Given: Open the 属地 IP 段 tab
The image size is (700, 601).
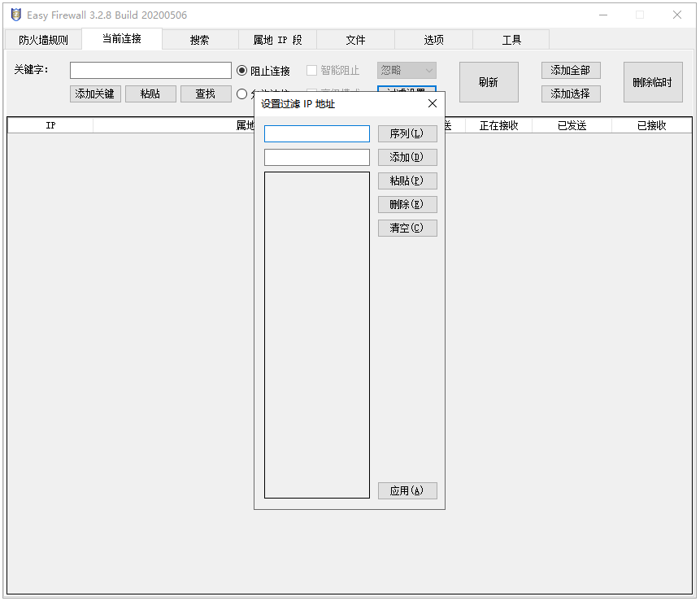Looking at the screenshot, I should click(278, 40).
